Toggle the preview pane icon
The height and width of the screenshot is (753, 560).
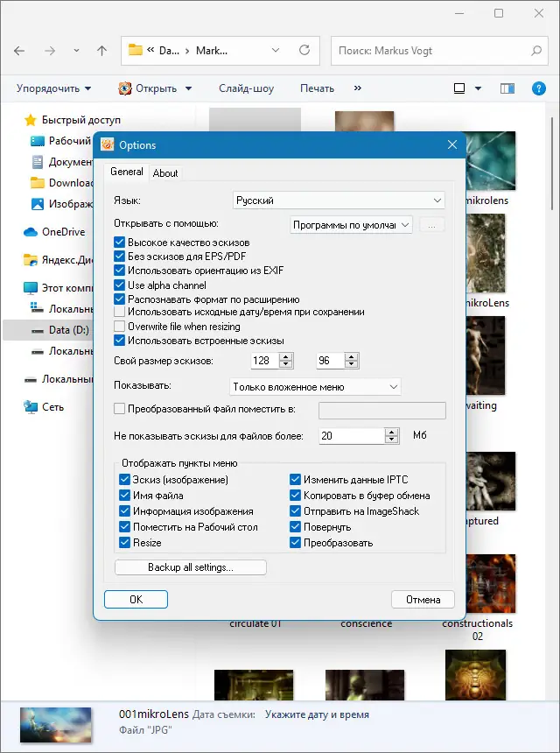507,88
